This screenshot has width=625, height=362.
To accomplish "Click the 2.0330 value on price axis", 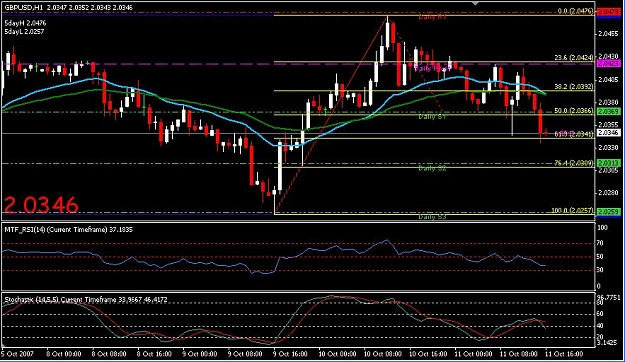I will tap(608, 147).
